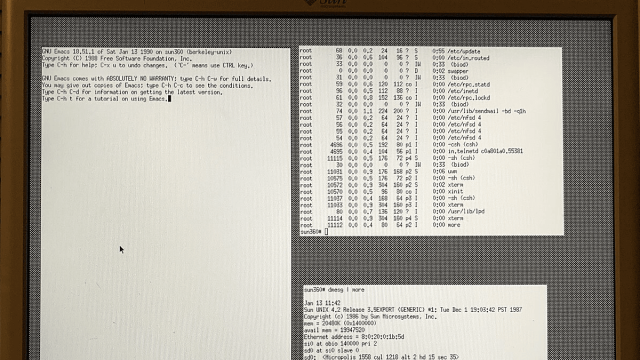Image resolution: width=640 pixels, height=360 pixels.
Task: Click the '-sh (csh)' row with PID 11115
Action: 387,158
